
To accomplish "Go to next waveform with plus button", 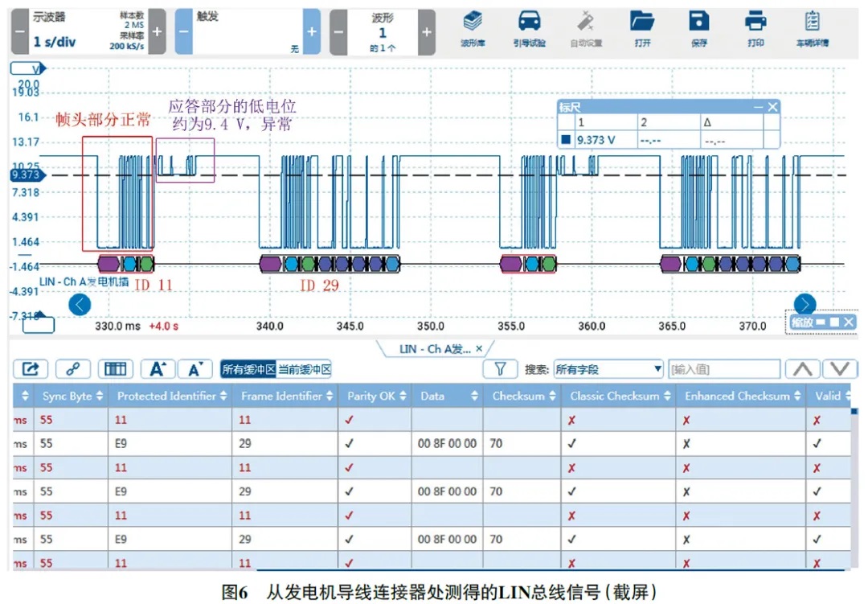I will pyautogui.click(x=427, y=31).
